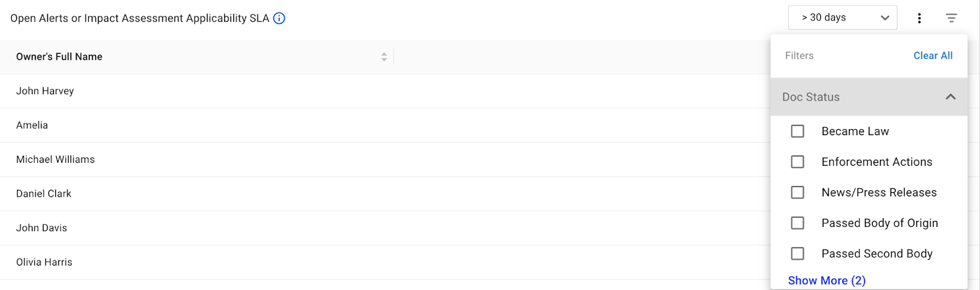Screen dimensions: 980x290
Task: Click Show More (2) link
Action: pos(826,280)
